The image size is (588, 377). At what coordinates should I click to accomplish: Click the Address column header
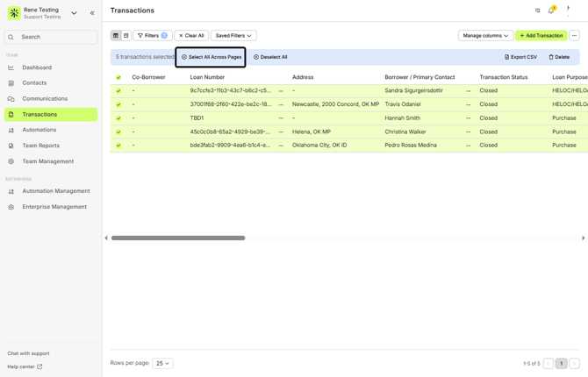[303, 77]
